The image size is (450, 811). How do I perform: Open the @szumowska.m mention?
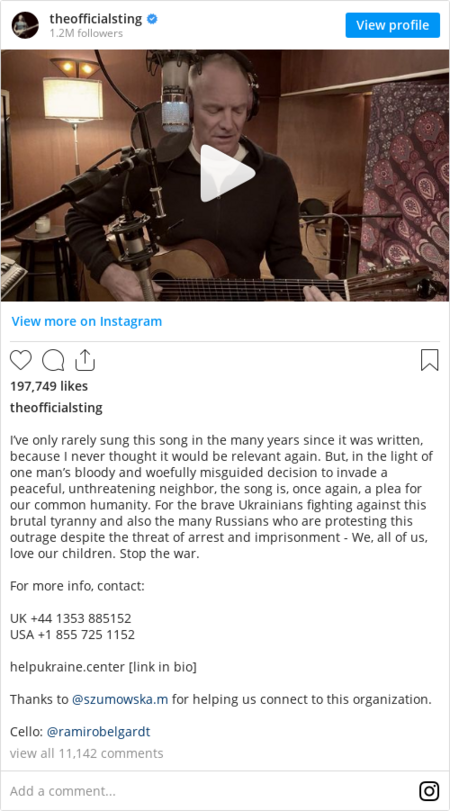point(120,699)
